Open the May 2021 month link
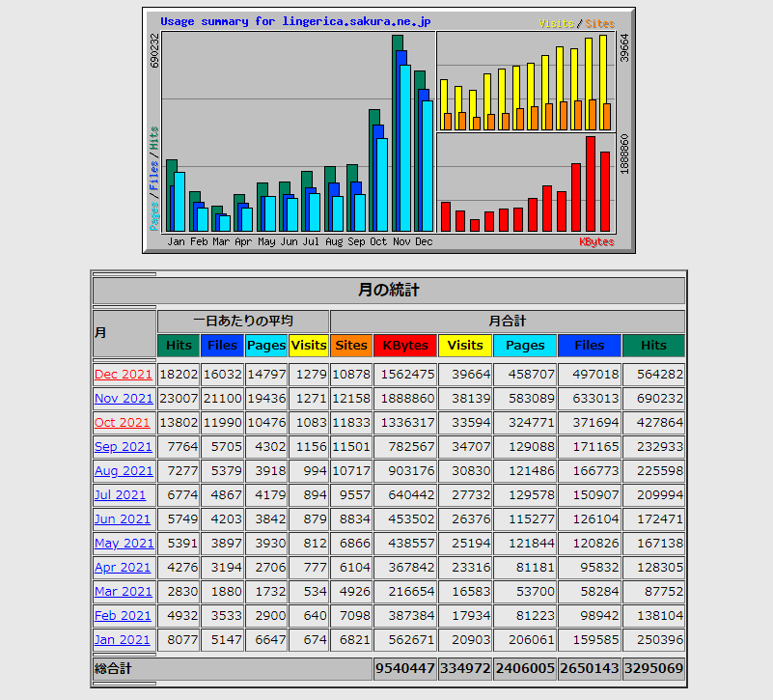This screenshot has width=773, height=700. pos(124,543)
